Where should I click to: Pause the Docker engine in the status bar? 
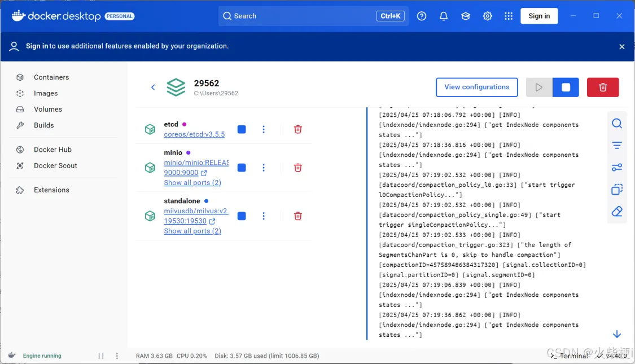pos(101,356)
